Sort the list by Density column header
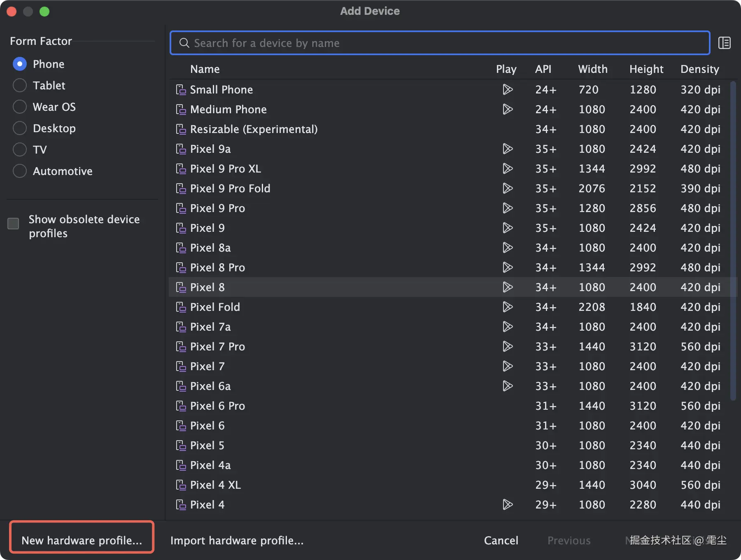Viewport: 741px width, 560px height. click(x=699, y=69)
